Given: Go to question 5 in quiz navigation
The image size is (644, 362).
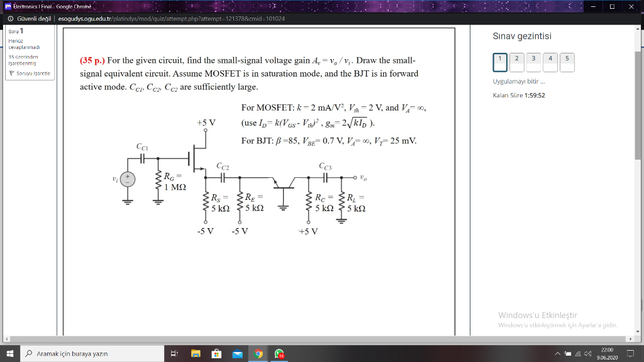Looking at the screenshot, I should pyautogui.click(x=567, y=62).
